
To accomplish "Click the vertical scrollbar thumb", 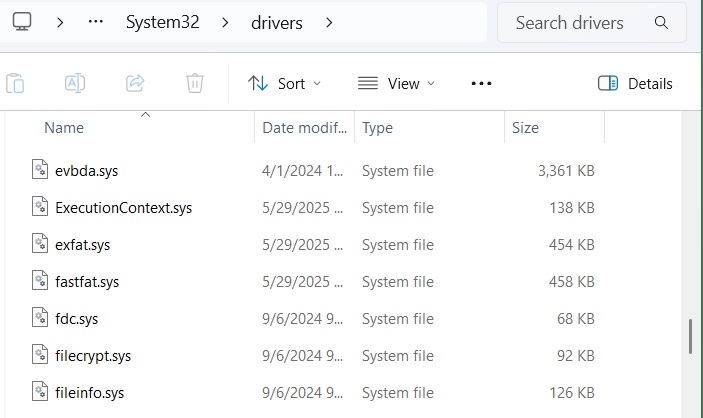I will [691, 337].
